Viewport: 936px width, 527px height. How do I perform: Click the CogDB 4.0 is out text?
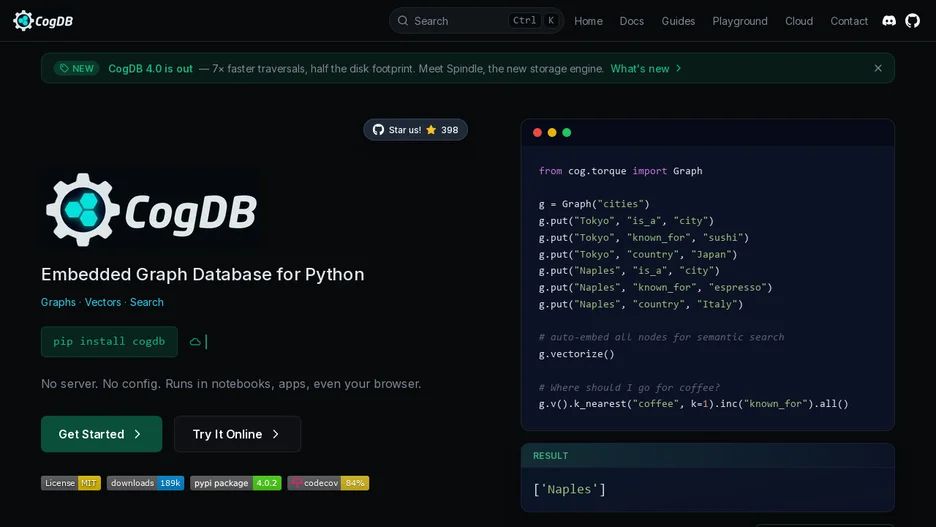[150, 69]
